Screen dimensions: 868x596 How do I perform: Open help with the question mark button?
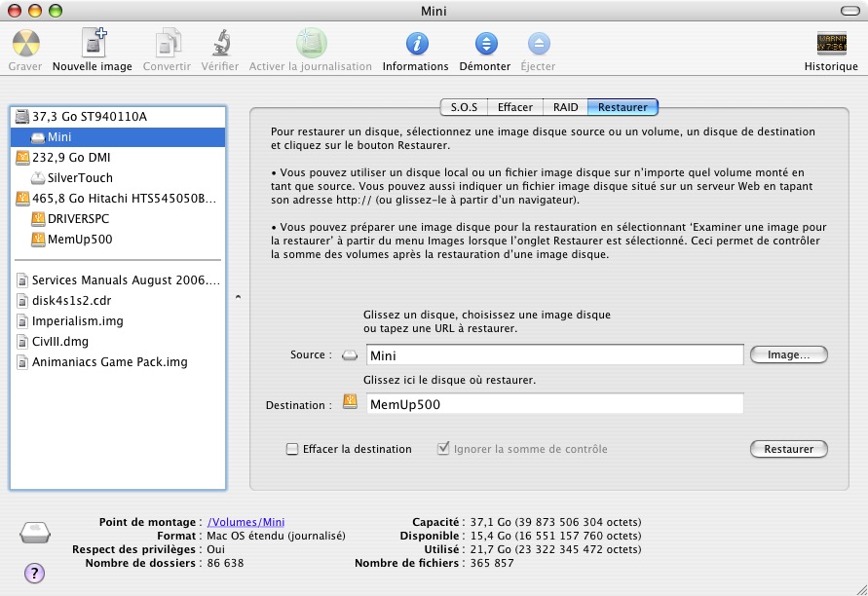click(34, 573)
